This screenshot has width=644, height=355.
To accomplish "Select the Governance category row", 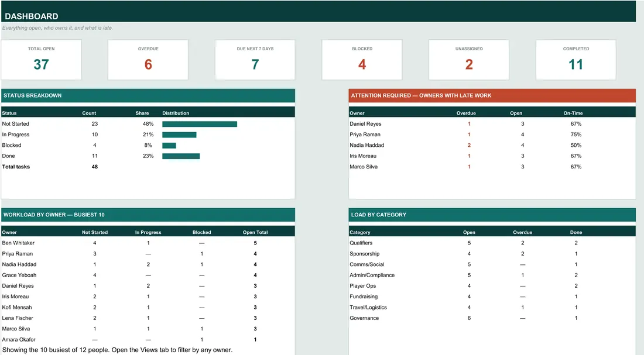I will pos(492,318).
